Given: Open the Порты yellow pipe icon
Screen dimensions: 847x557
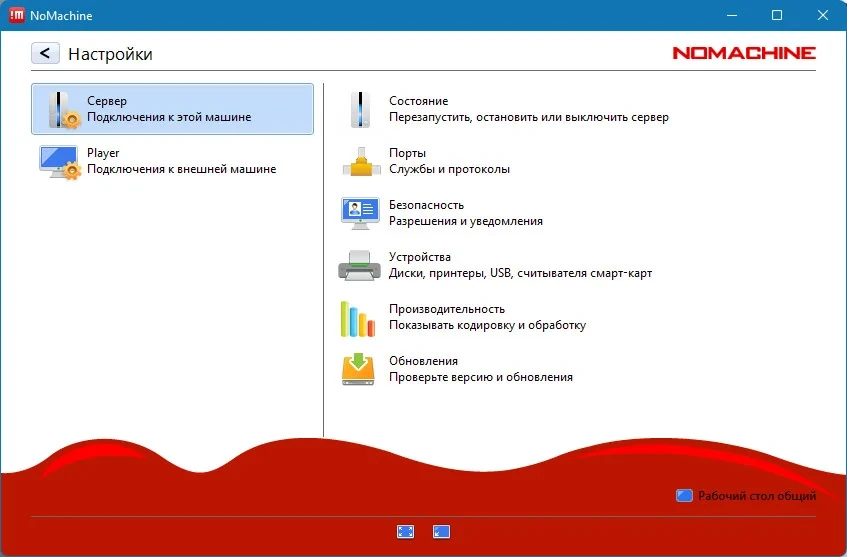Looking at the screenshot, I should (x=361, y=162).
